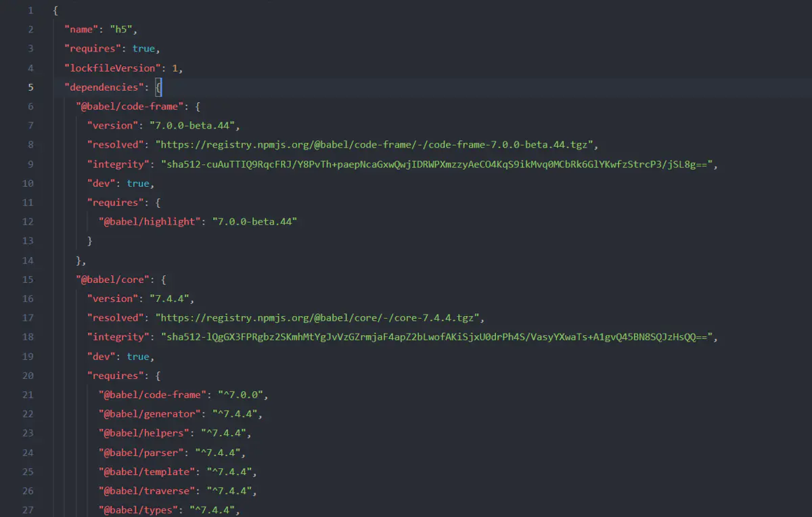
Task: Select the "7.0.0-beta.44" value on line 7
Action: [x=192, y=126]
